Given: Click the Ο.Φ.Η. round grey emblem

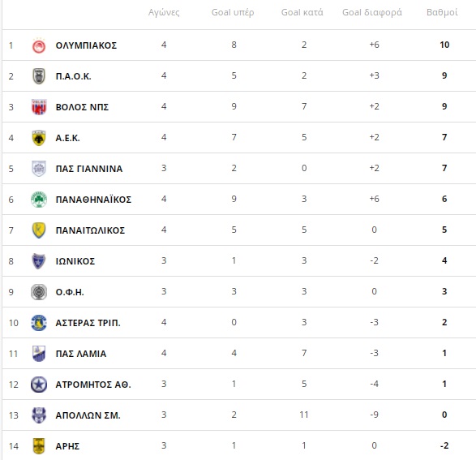Looking at the screenshot, I should (x=39, y=292).
